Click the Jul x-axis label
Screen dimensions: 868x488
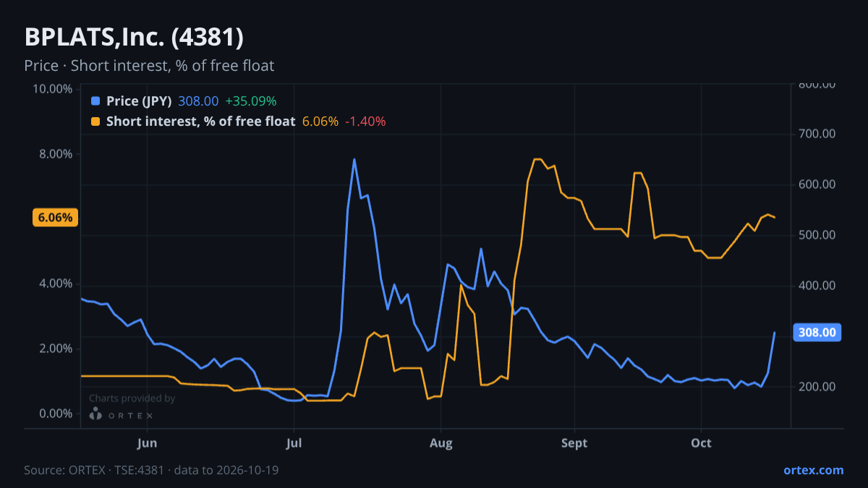294,442
